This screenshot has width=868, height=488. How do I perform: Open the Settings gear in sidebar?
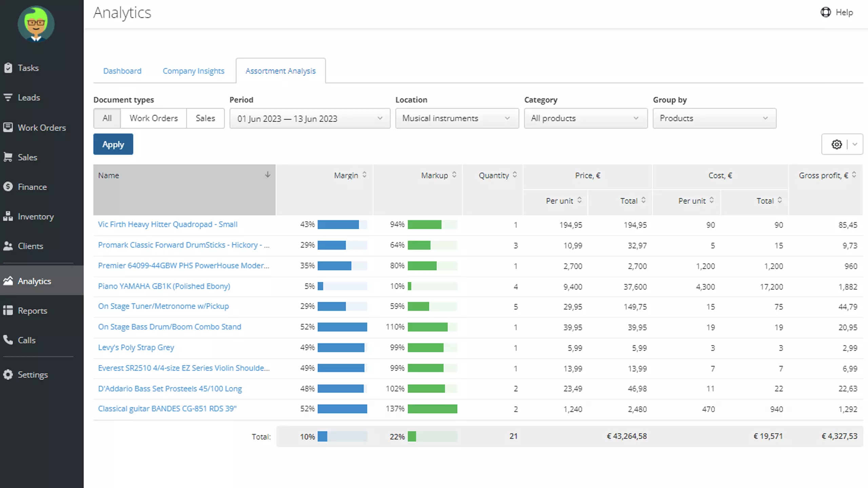[8, 374]
